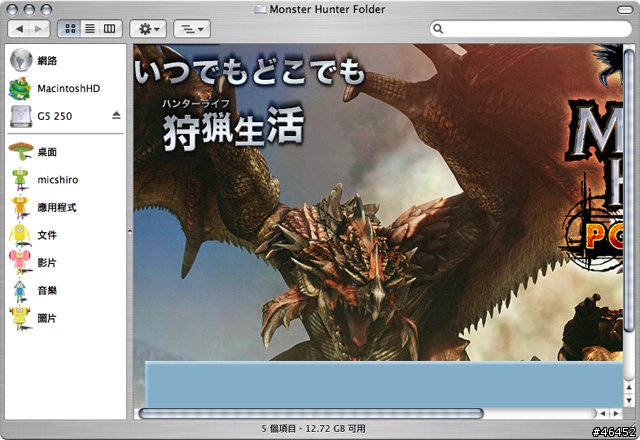Click the sidebar splitter handle dot
This screenshot has width=640, height=440.
130,232
